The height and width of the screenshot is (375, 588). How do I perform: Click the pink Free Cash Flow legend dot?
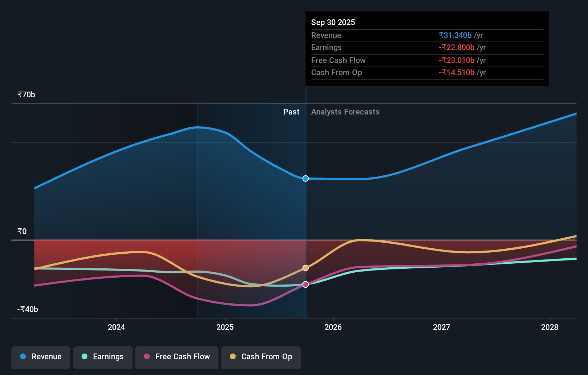(147, 357)
